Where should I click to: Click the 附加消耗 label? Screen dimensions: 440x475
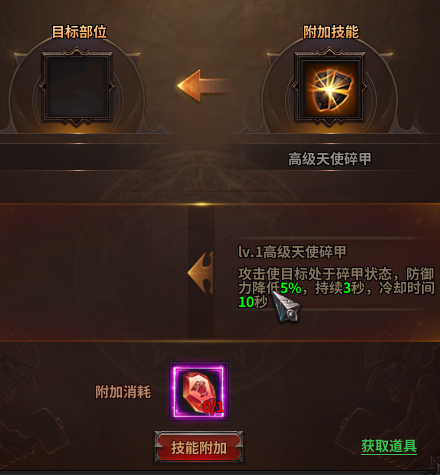click(123, 392)
